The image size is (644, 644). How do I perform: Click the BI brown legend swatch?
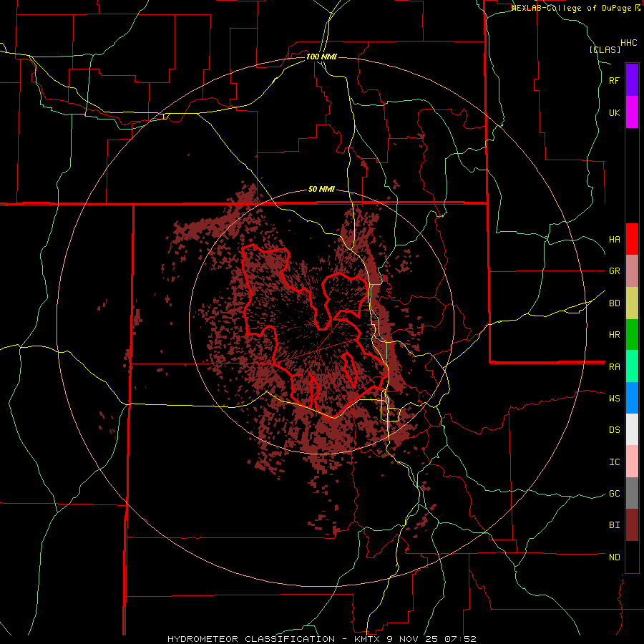(632, 525)
